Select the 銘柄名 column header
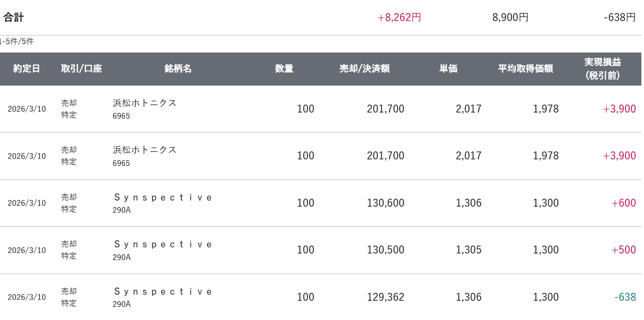This screenshot has height=320, width=644. [178, 69]
